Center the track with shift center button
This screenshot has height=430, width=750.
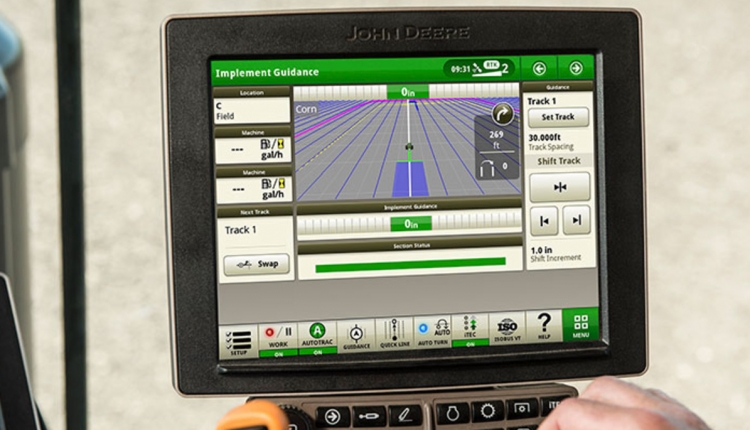(x=560, y=187)
